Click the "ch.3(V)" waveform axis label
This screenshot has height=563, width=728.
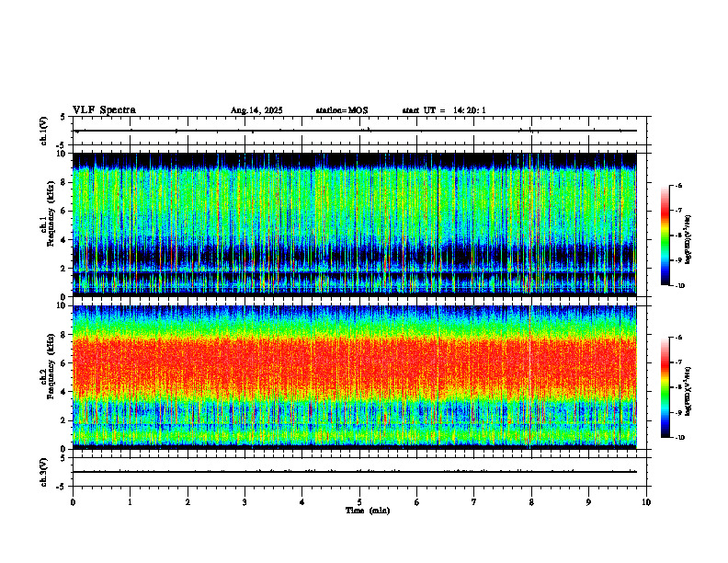[43, 472]
